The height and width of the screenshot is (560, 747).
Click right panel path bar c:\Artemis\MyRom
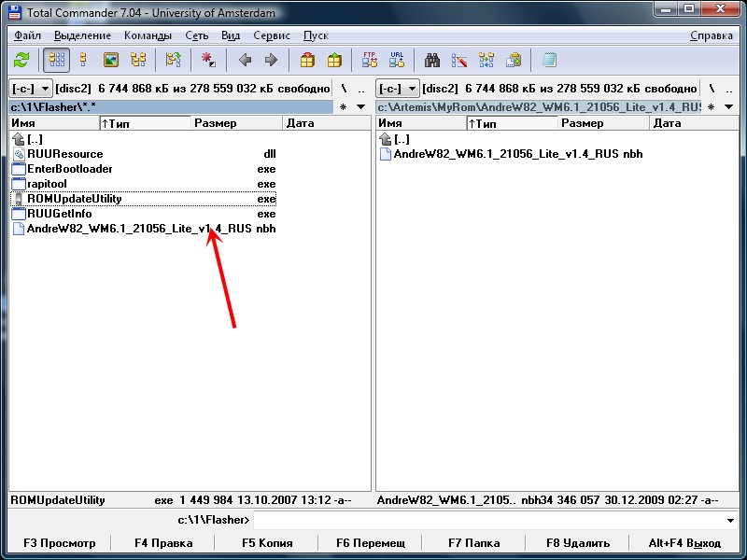click(539, 107)
